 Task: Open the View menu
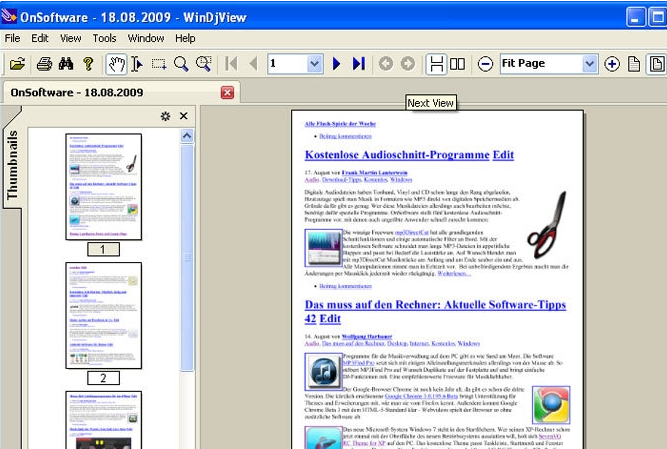coord(70,38)
